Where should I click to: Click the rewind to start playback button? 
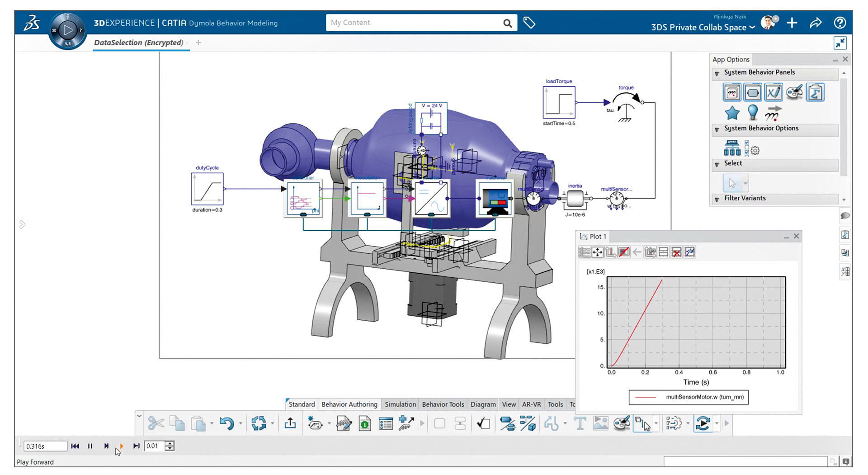pos(75,446)
